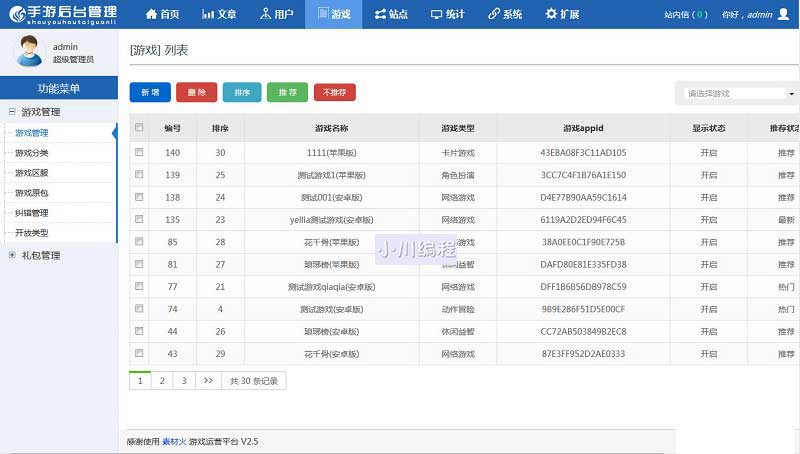
Task: Check the row 77 checkbox
Action: point(139,286)
